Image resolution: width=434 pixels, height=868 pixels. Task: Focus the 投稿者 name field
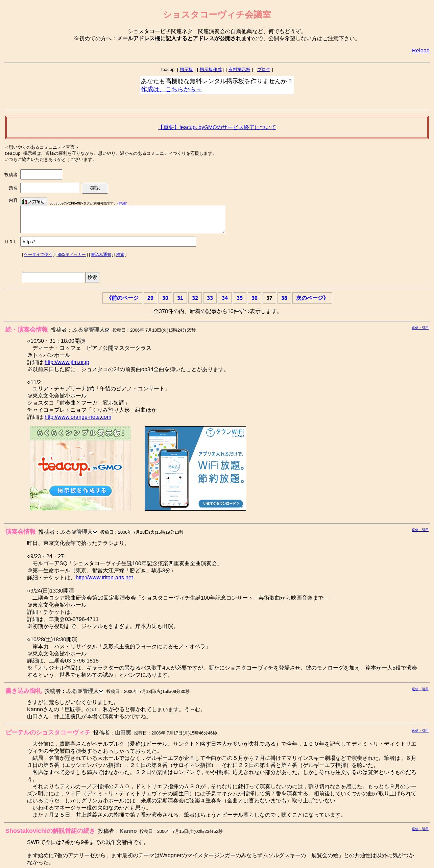click(x=41, y=174)
